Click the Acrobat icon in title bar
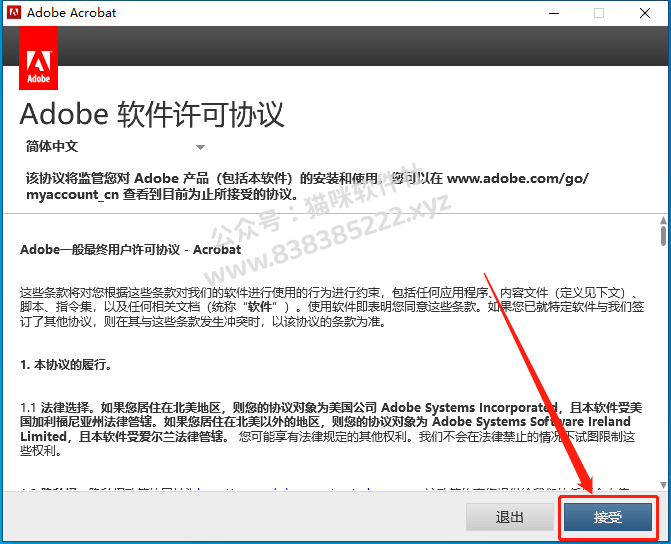This screenshot has width=671, height=544. 14,12
